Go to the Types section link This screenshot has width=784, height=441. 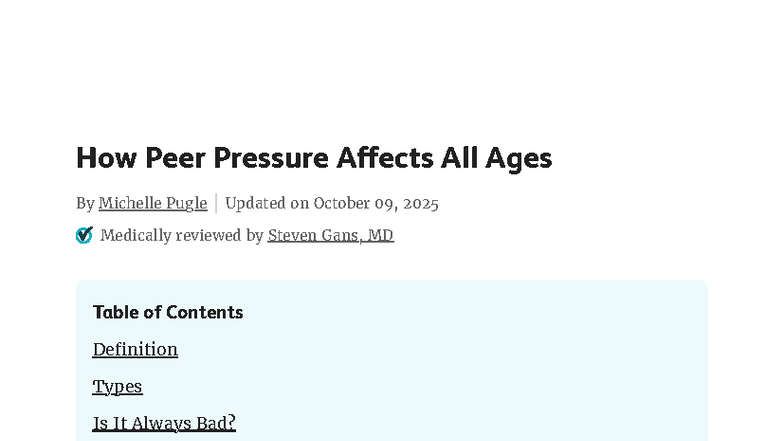click(117, 386)
